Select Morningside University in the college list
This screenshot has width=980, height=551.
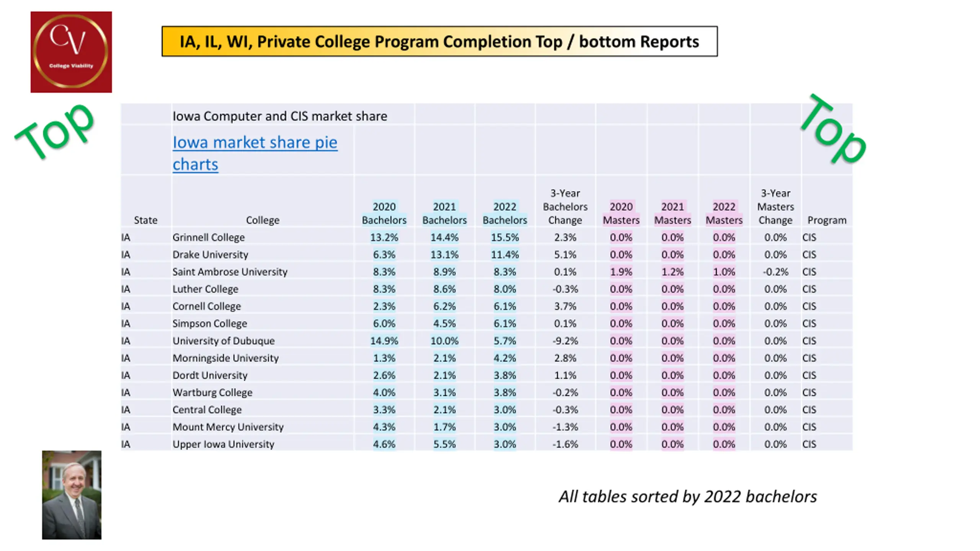[225, 358]
